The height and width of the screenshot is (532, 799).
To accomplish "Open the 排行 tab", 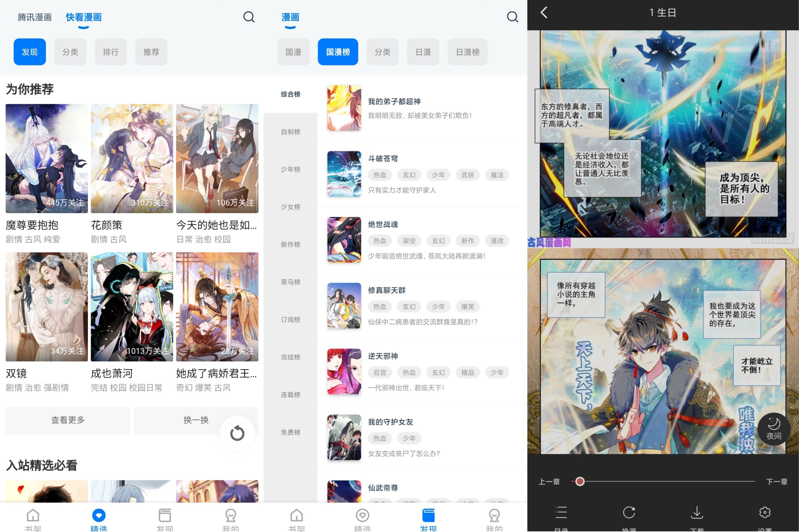I will click(111, 52).
